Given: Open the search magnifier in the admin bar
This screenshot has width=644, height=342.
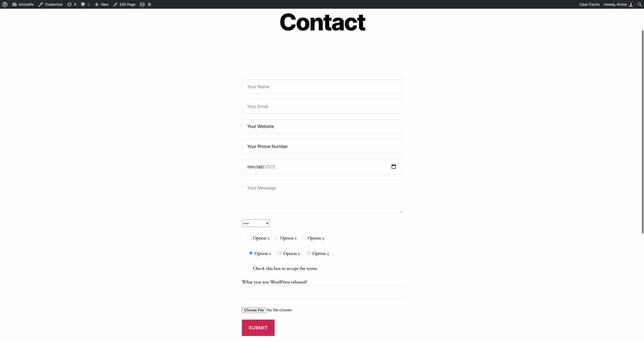Looking at the screenshot, I should click(x=639, y=4).
